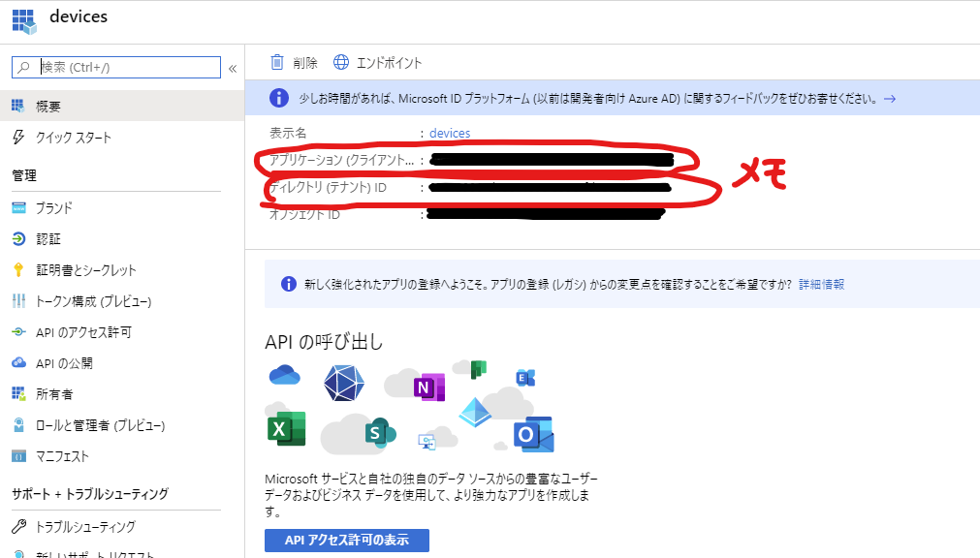Click the 認証 authentication icon
The height and width of the screenshot is (558, 980).
pos(18,238)
